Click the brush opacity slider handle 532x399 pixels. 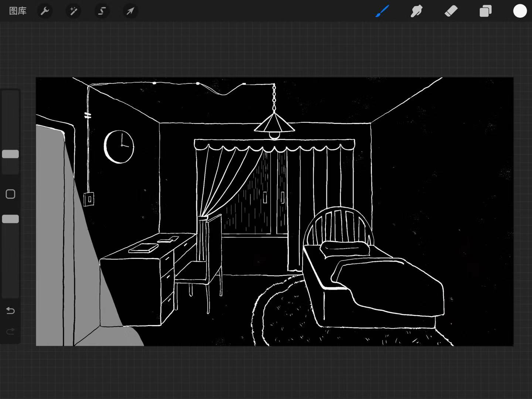click(10, 219)
